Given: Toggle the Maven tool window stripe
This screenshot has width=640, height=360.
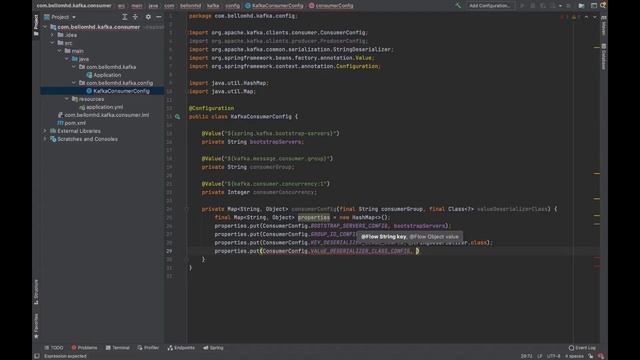Looking at the screenshot, I should (604, 25).
